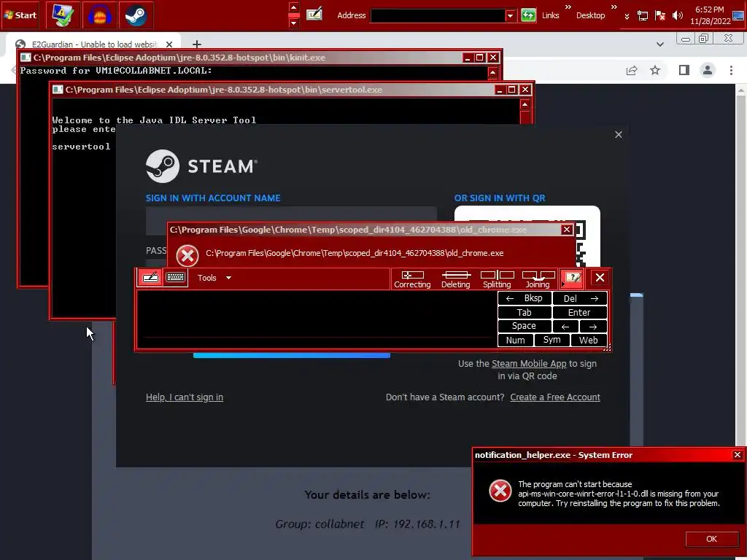747x560 pixels.
Task: Bookmark this page with the star icon
Action: pos(655,71)
